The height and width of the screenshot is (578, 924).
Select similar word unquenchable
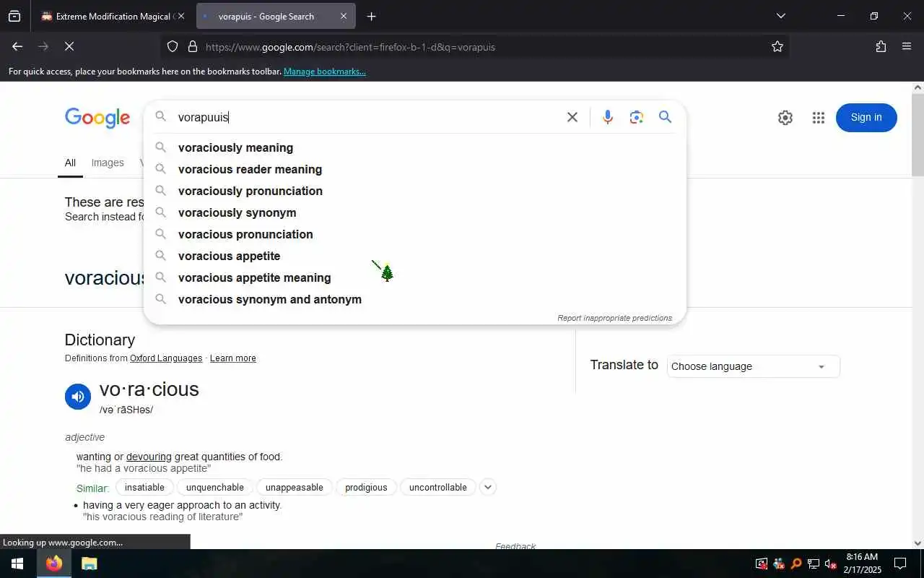215,487
